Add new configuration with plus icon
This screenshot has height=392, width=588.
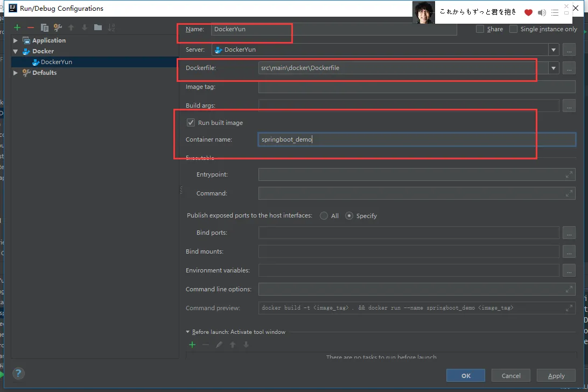17,27
